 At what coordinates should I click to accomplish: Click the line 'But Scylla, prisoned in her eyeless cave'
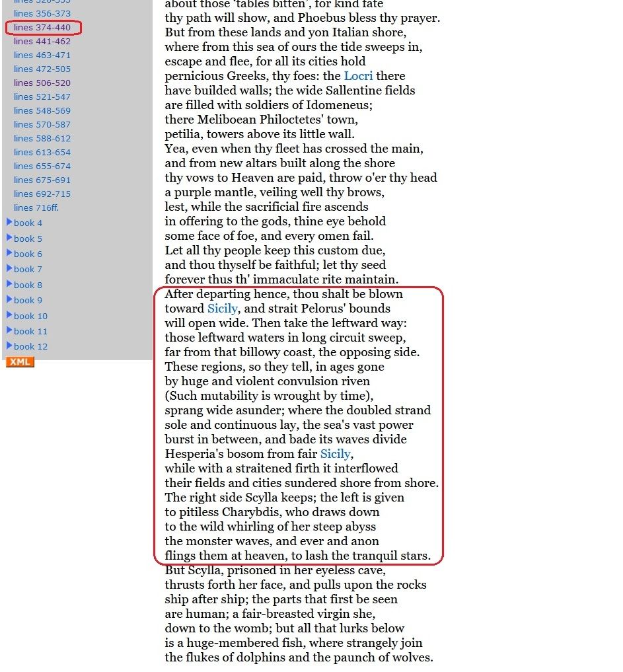275,570
